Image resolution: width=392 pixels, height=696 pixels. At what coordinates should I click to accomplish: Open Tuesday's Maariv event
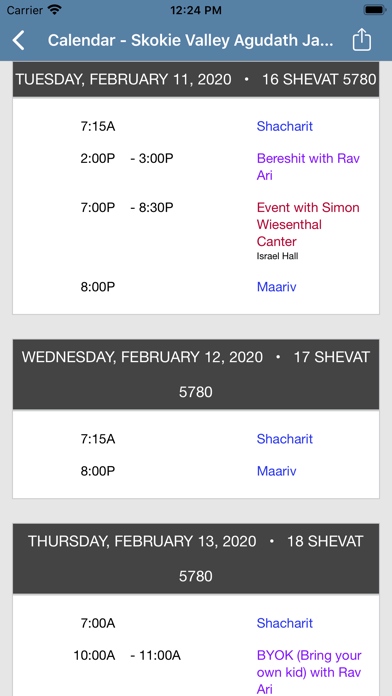(277, 287)
